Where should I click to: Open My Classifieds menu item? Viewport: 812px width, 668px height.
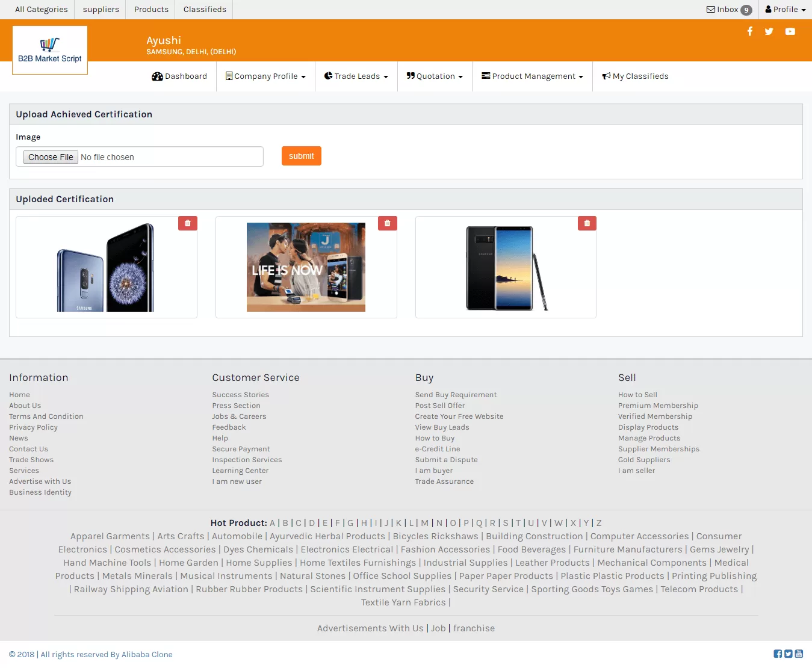click(635, 76)
